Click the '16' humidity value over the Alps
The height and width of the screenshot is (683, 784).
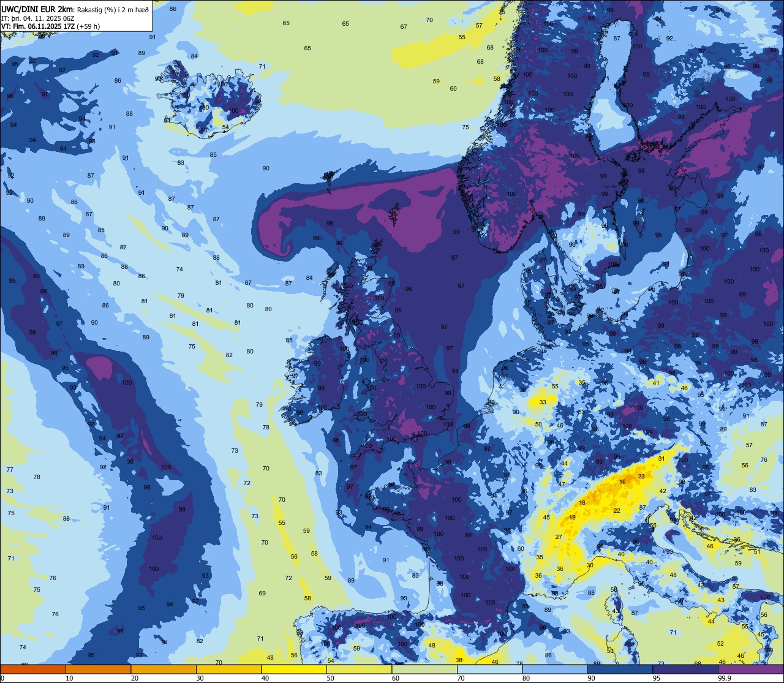coord(622,482)
